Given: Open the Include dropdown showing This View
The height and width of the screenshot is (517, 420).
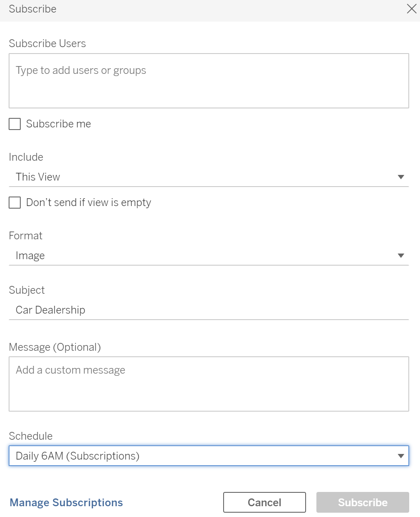Looking at the screenshot, I should (209, 177).
